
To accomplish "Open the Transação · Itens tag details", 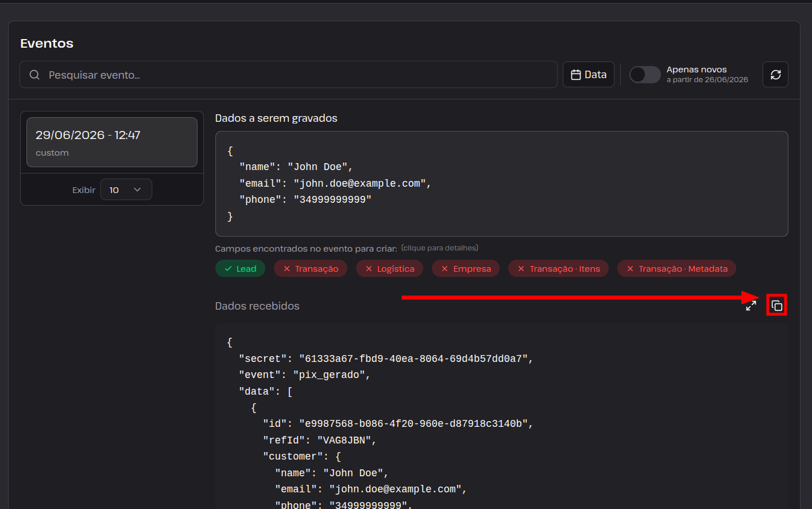I will point(558,269).
